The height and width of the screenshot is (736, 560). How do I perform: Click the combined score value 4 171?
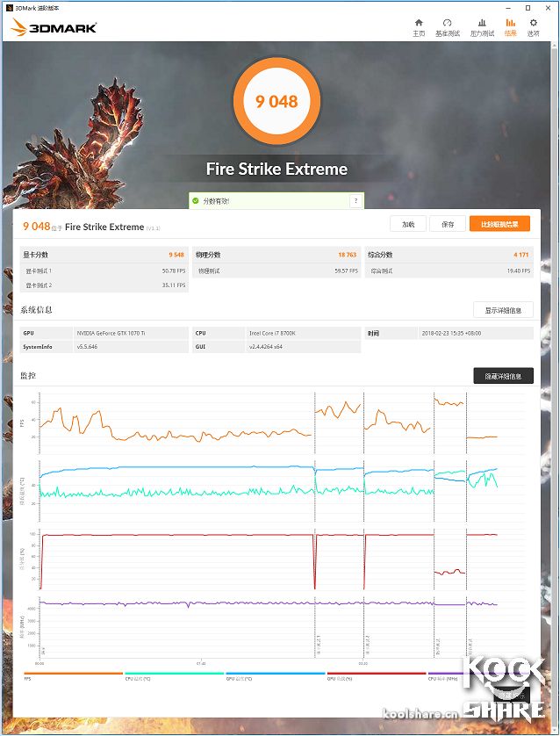click(521, 255)
